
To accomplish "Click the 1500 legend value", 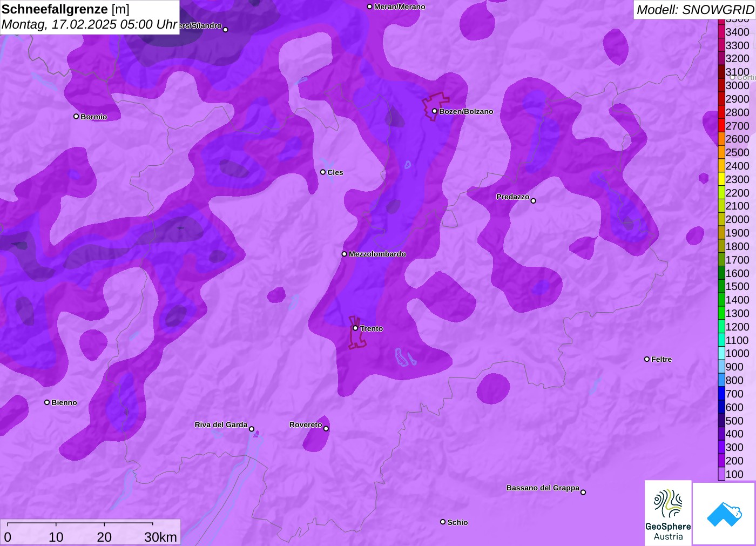I will click(x=737, y=286).
